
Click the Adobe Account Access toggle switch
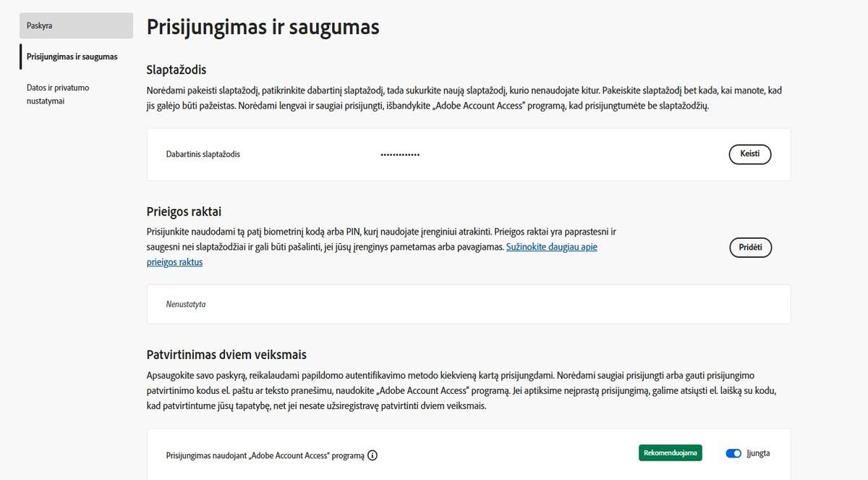(733, 452)
